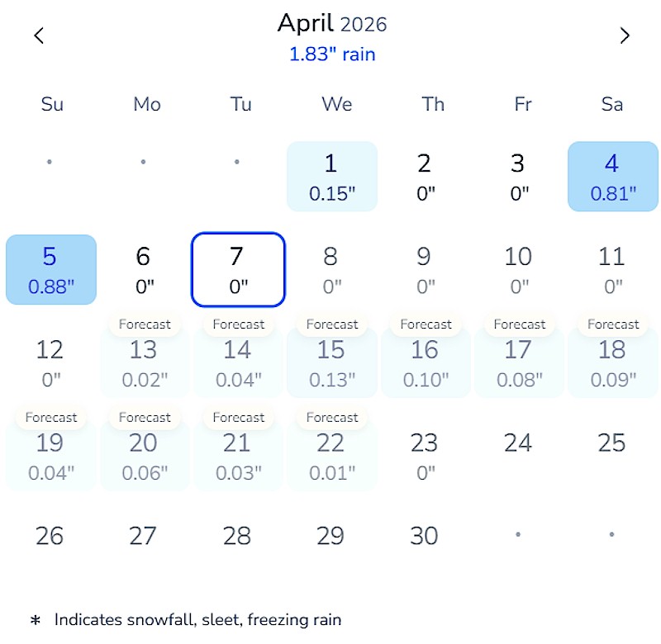Pick April 2 date cell
Viewport: 661px width, 644px height.
[x=425, y=176]
